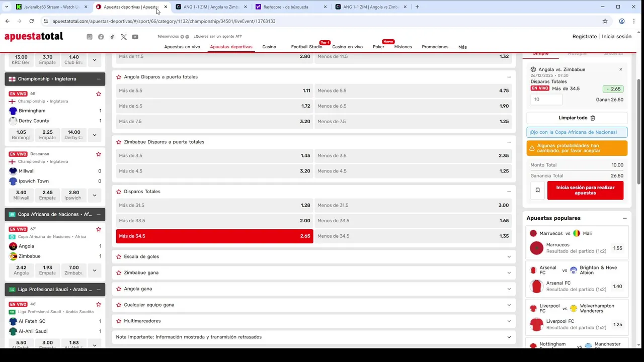Expand the Angola gana section
Viewport: 644px width, 362px height.
(509, 289)
